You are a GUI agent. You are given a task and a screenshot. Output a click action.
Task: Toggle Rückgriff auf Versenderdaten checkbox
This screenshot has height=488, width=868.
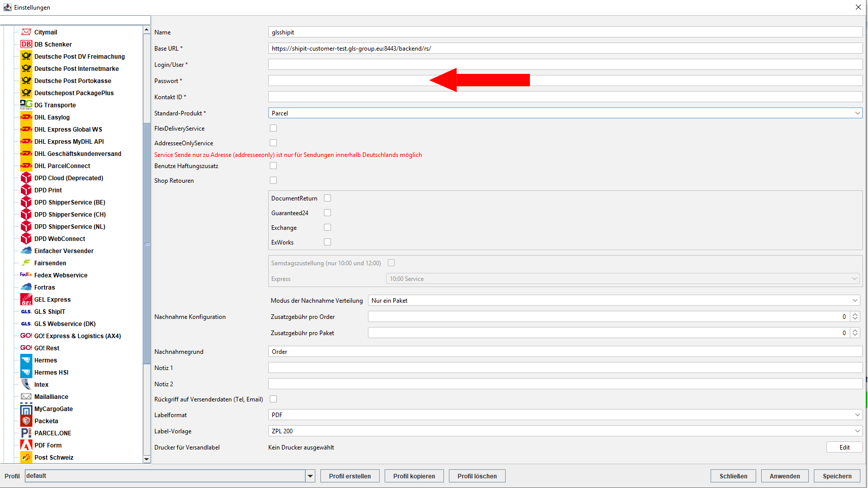(273, 399)
